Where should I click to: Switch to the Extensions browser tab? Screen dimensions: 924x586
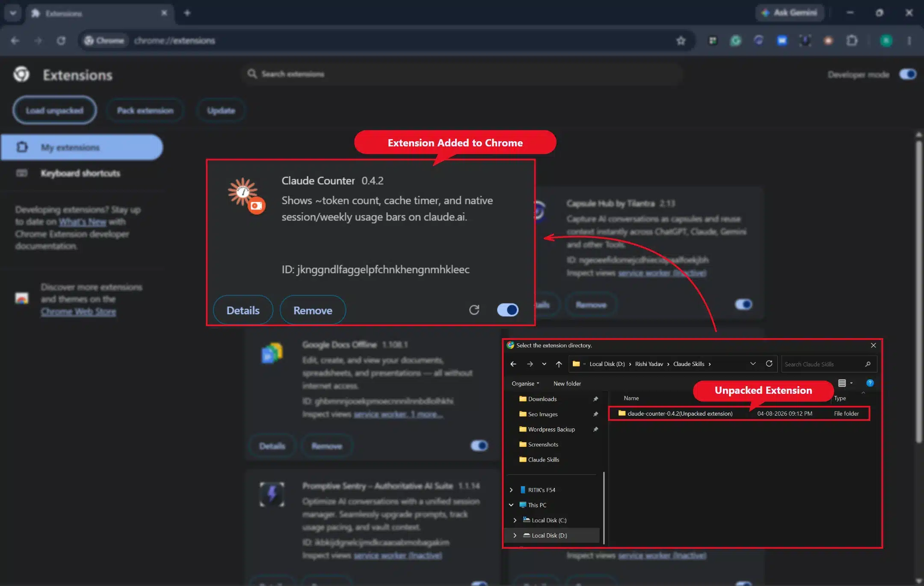tap(100, 13)
